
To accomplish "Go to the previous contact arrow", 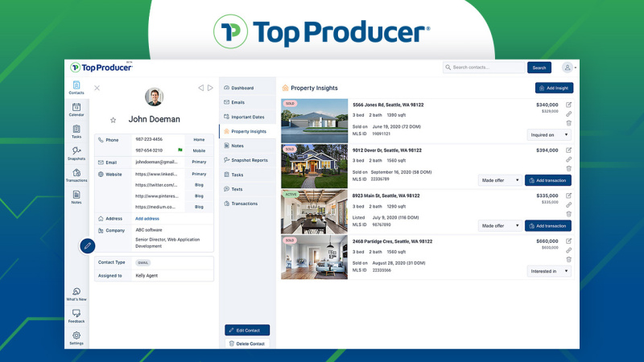I will coord(200,88).
